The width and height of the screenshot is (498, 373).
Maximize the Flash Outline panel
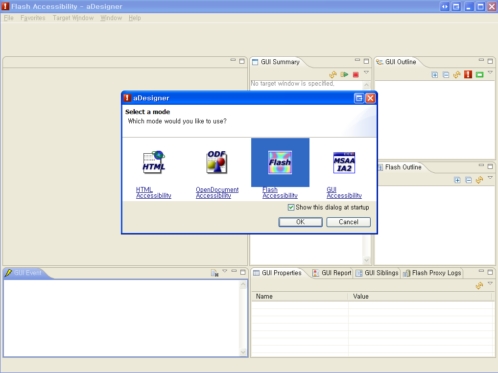(490, 166)
